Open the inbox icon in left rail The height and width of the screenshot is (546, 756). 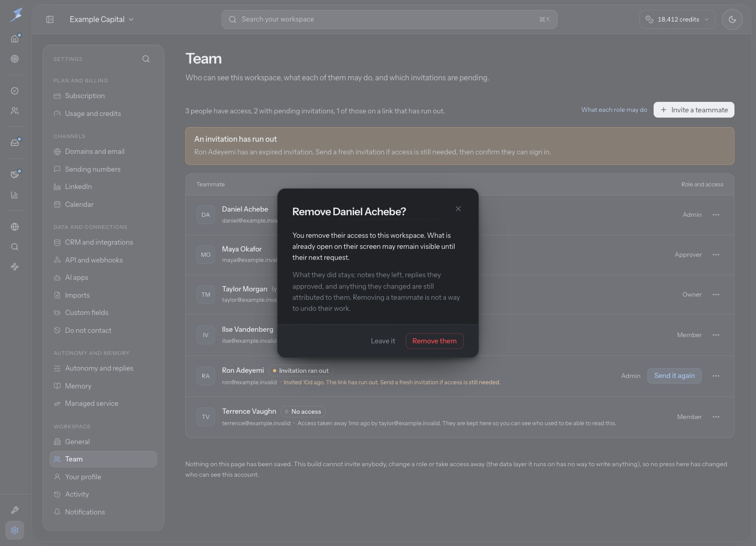click(x=15, y=142)
